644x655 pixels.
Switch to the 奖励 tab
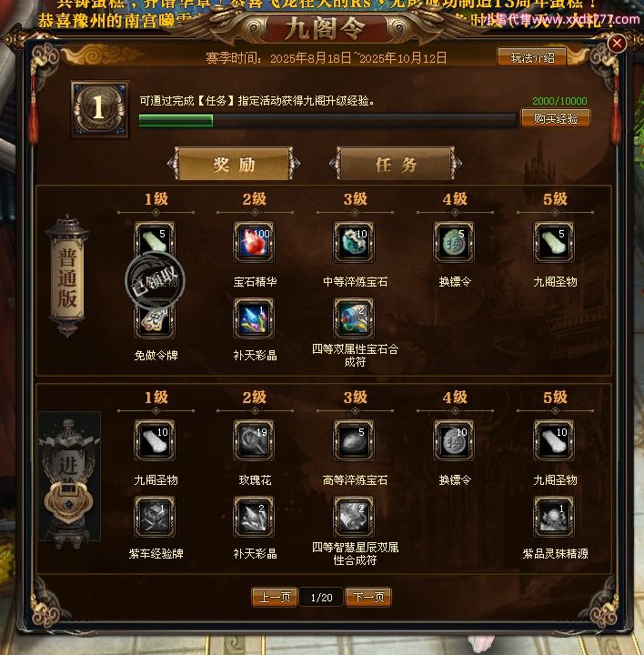(234, 164)
